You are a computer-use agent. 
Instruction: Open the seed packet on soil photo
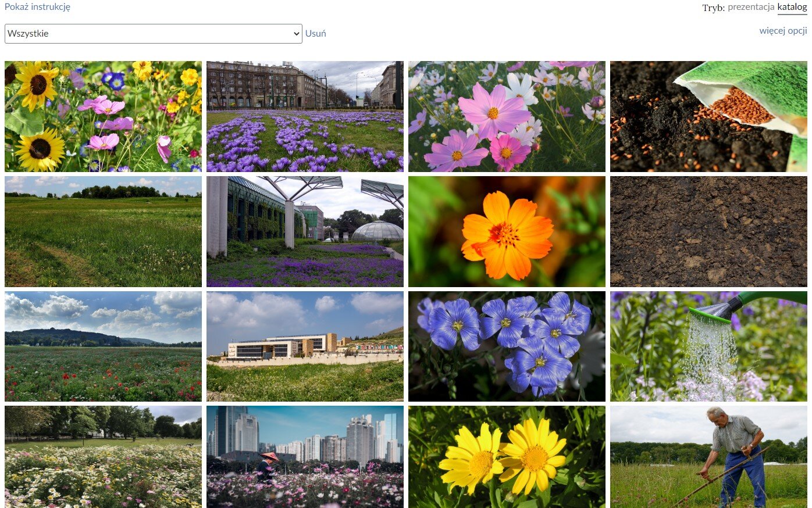click(x=708, y=116)
